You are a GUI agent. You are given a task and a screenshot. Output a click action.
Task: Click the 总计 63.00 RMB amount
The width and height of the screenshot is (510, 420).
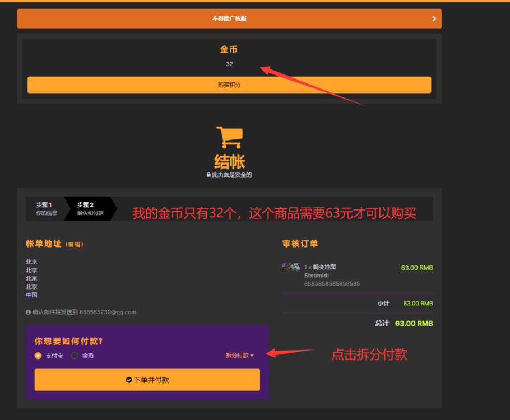click(414, 324)
